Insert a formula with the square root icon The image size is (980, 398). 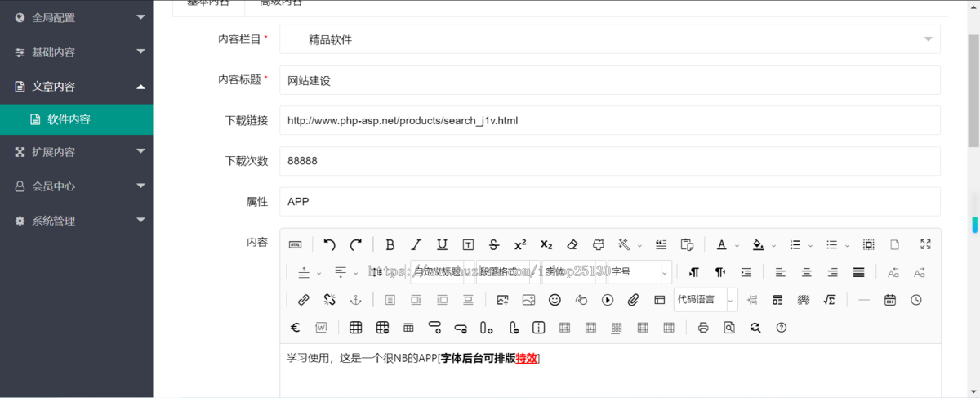click(829, 300)
